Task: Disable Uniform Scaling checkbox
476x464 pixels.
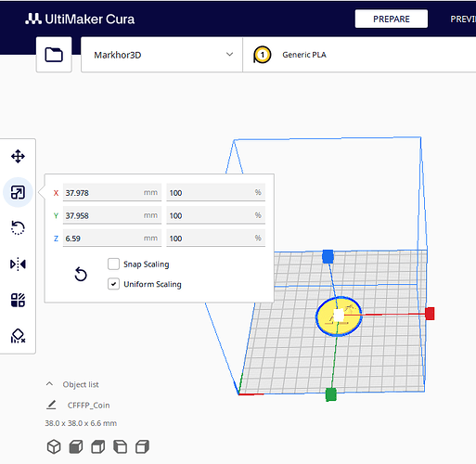Action: pos(113,284)
